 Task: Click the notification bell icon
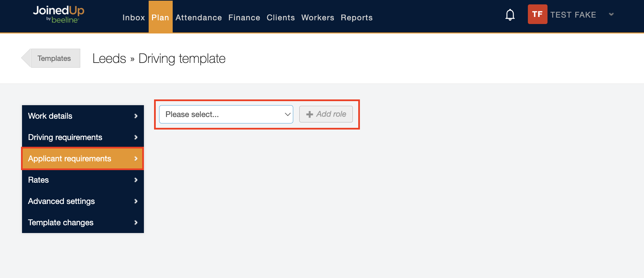(510, 15)
